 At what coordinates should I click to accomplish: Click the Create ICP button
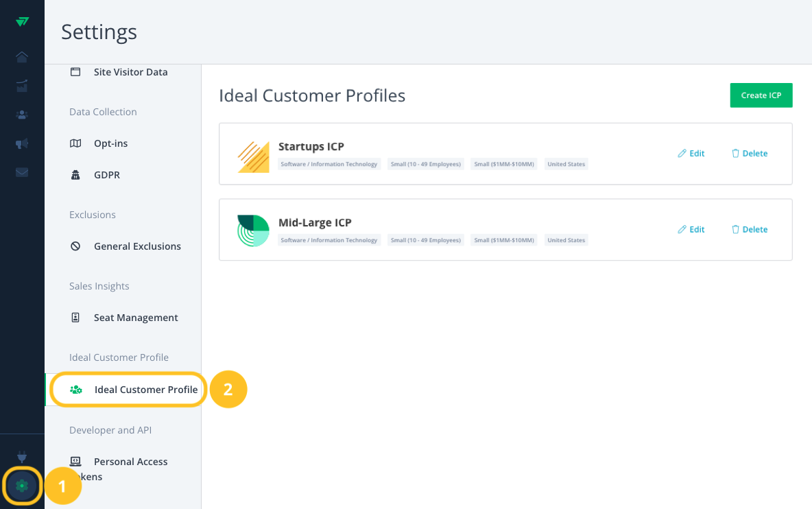tap(761, 95)
